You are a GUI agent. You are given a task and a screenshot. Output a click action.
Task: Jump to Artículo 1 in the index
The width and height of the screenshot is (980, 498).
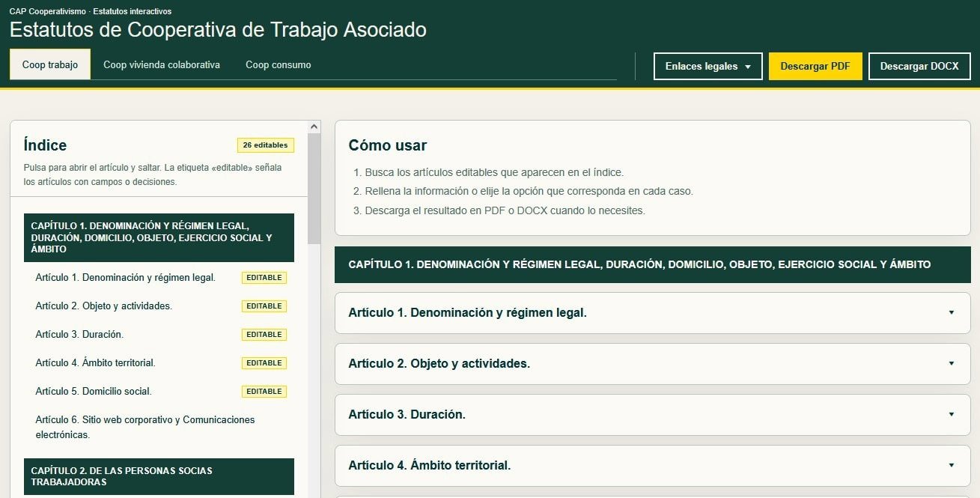point(125,277)
